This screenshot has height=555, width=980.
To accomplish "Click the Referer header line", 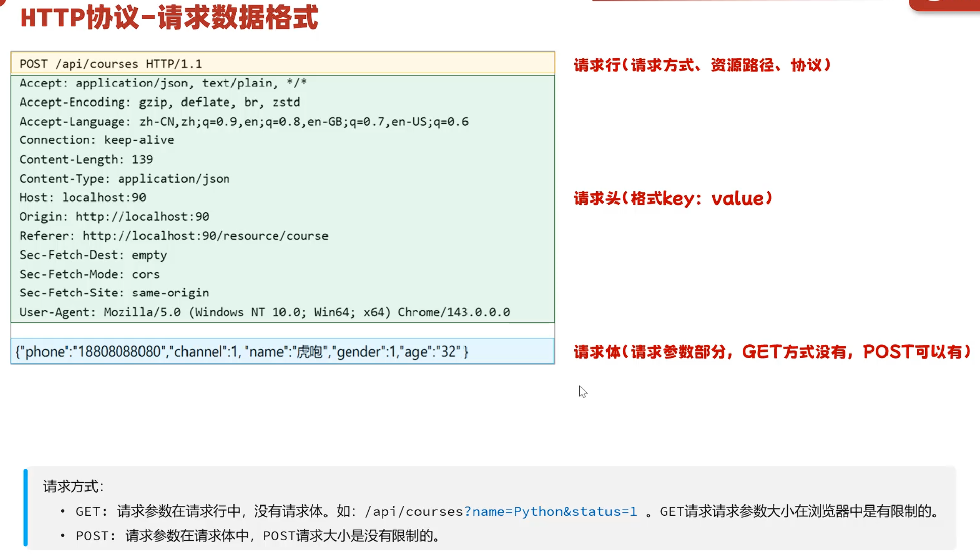I will pos(174,236).
